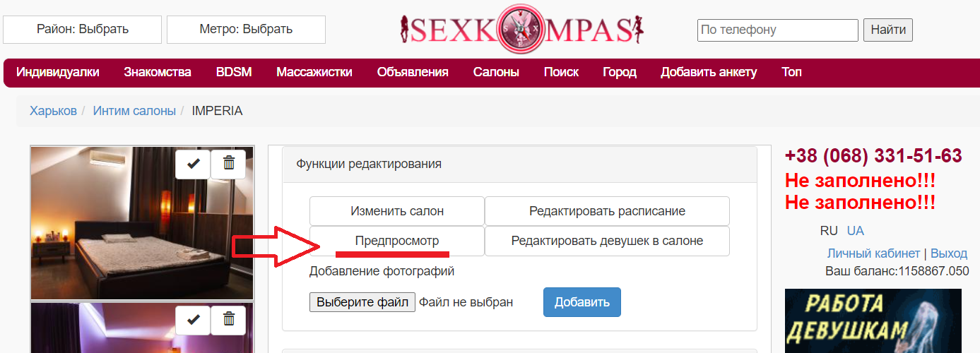
Task: Click the checkmark icon on the first photo
Action: pyautogui.click(x=193, y=164)
